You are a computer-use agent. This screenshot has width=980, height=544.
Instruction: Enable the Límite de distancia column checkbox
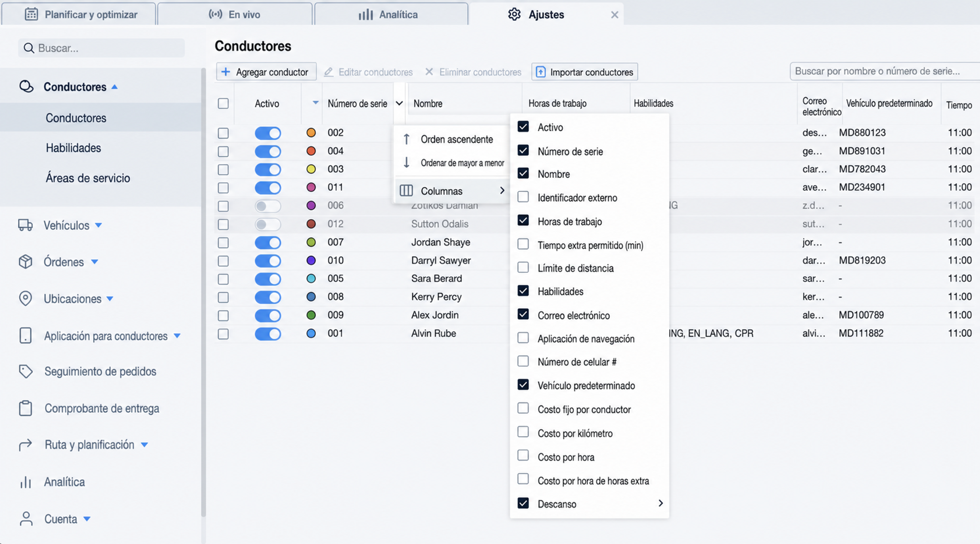523,268
